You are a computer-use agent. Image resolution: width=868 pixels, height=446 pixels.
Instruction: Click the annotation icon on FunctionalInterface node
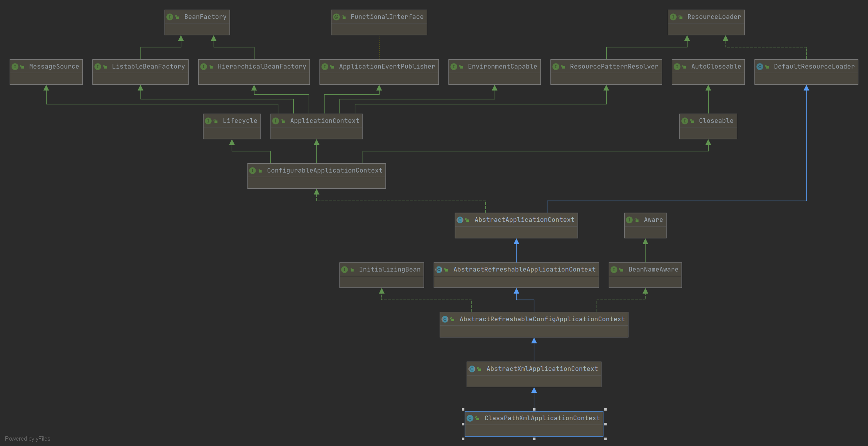click(x=336, y=17)
